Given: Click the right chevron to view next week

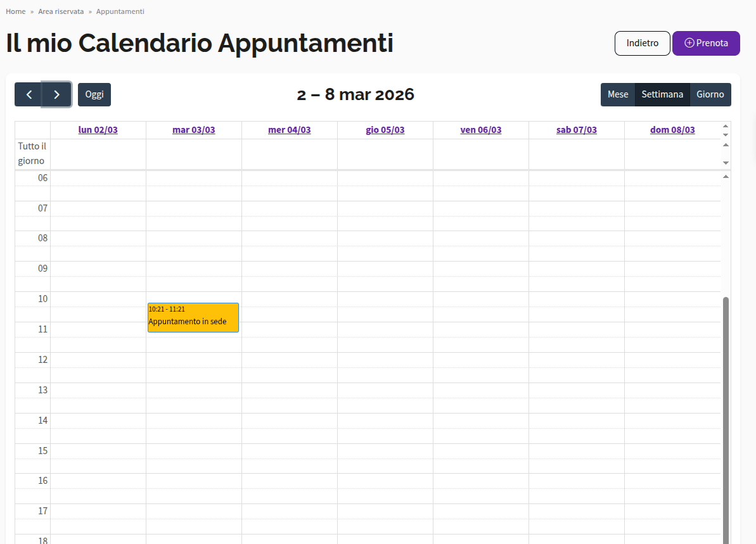Looking at the screenshot, I should point(56,94).
